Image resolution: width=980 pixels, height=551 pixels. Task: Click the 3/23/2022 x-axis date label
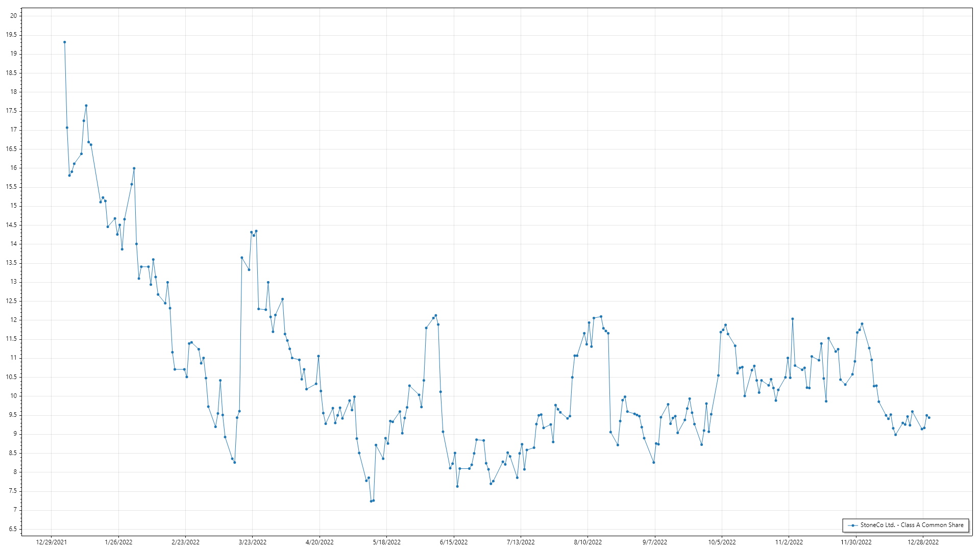253,542
